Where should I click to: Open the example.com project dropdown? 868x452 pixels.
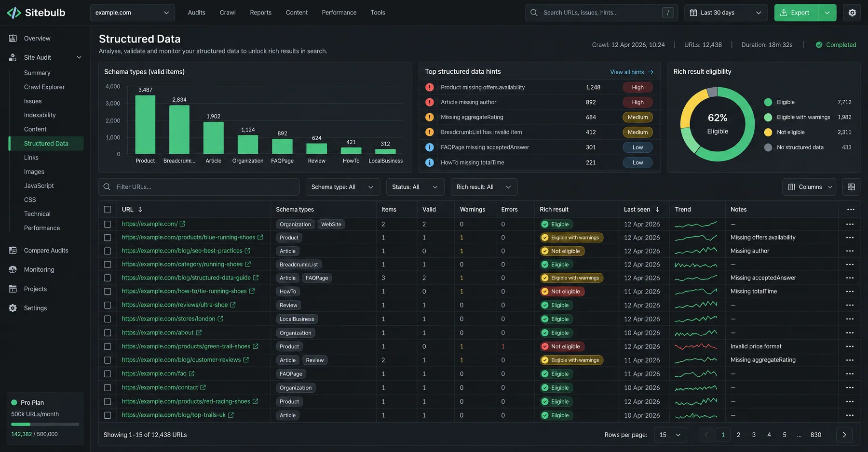pos(133,13)
